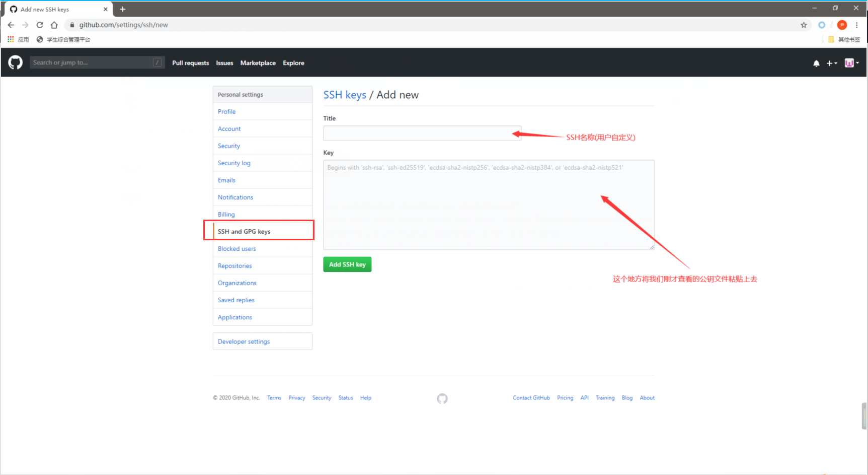This screenshot has width=868, height=475.
Task: Select Saved replies in sidebar
Action: [263, 300]
